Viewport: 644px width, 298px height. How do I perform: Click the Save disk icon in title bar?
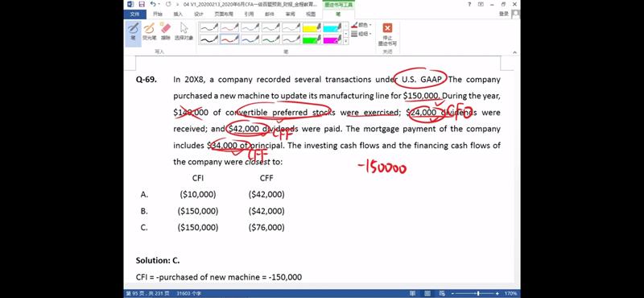tap(142, 4)
